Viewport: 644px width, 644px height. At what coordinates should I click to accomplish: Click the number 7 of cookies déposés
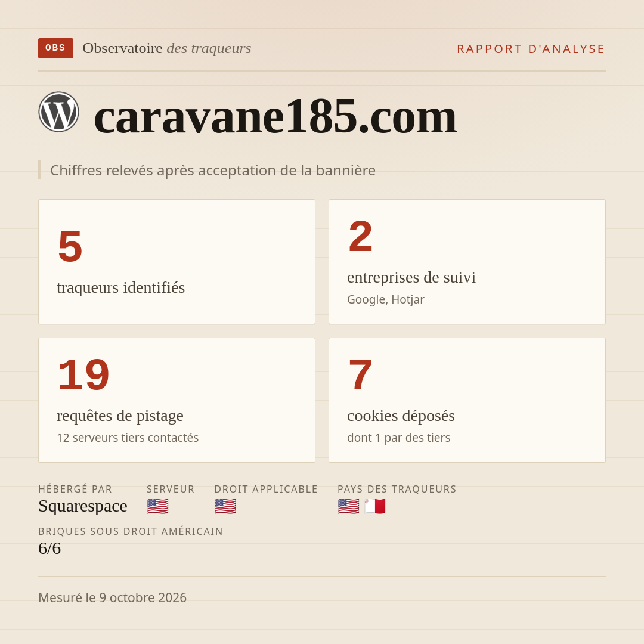coord(360,375)
